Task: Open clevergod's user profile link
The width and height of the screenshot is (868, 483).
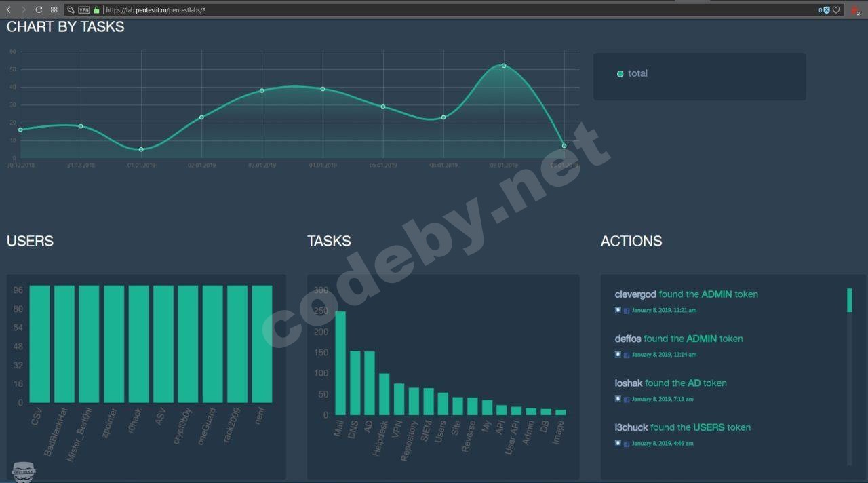Action: click(635, 294)
